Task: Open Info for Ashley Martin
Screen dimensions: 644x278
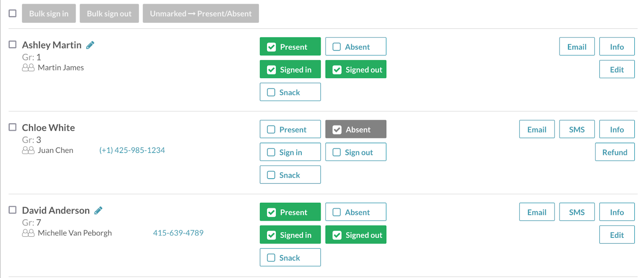Action: click(x=617, y=47)
